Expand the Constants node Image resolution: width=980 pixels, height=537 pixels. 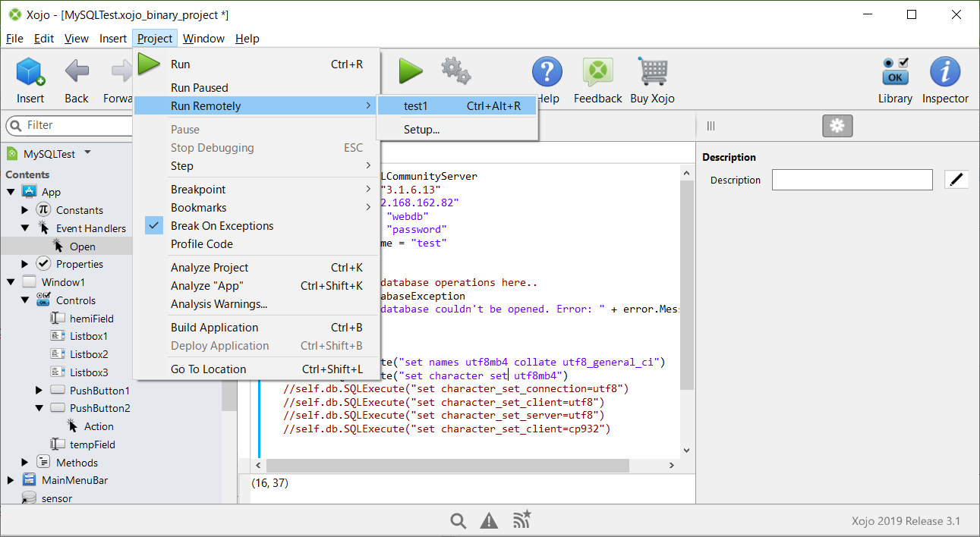tap(25, 210)
